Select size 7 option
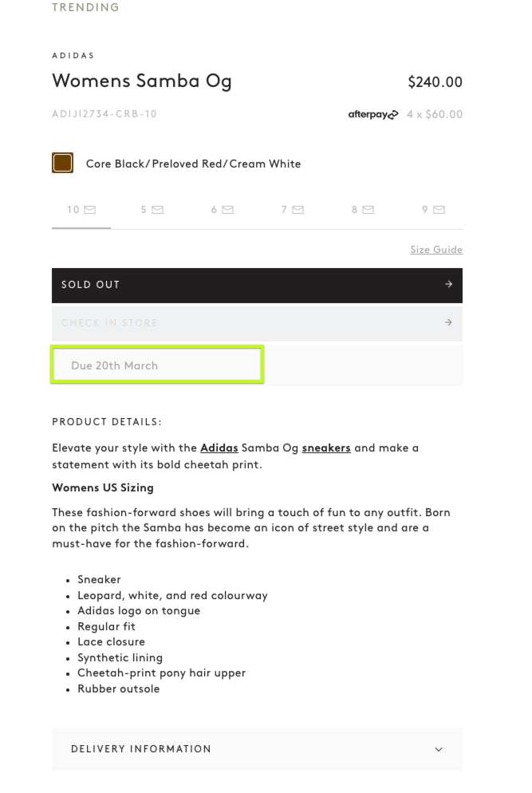 pyautogui.click(x=292, y=210)
